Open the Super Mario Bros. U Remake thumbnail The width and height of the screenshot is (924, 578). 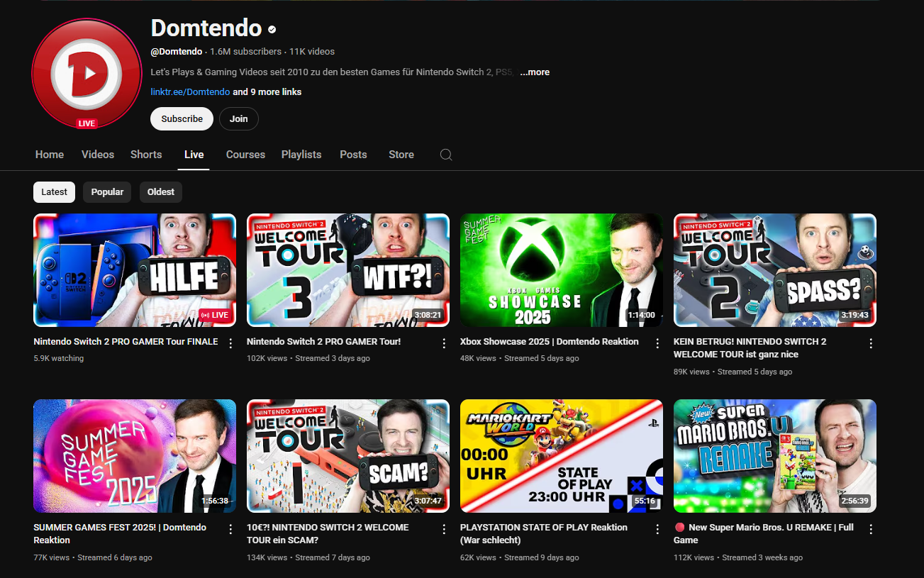(775, 456)
